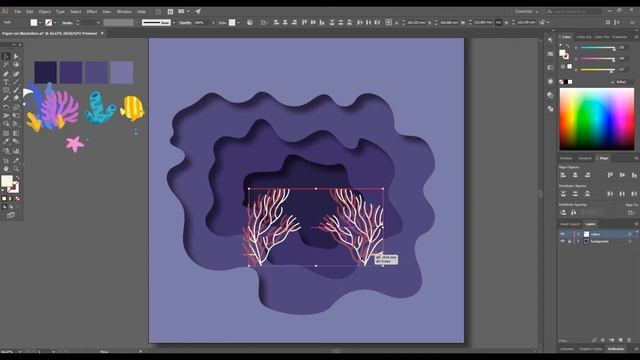Pick a color from the Color spectrum
The image size is (640, 360).
(x=596, y=119)
